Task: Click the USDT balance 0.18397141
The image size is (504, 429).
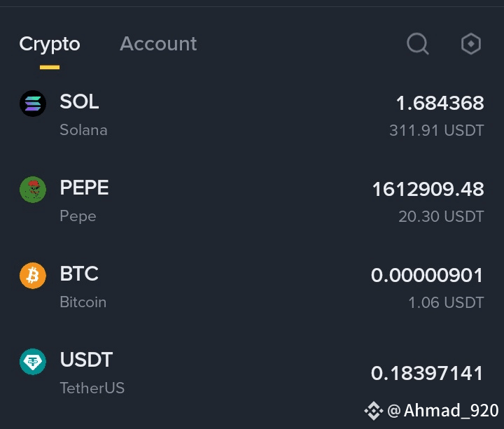Action: [427, 374]
